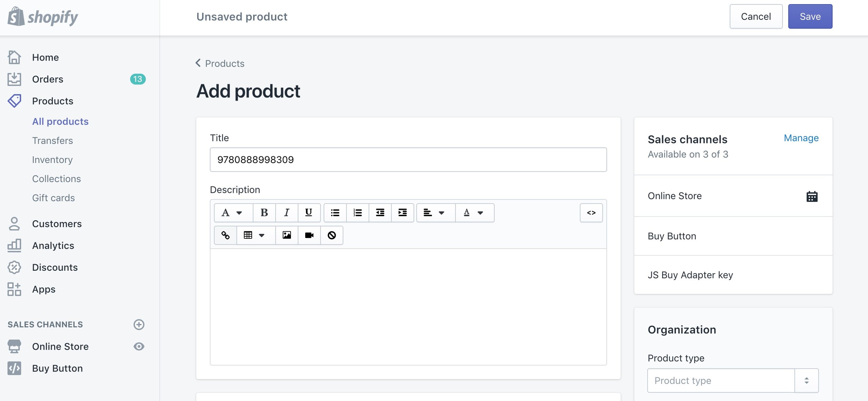Click into the Title input field

click(408, 159)
